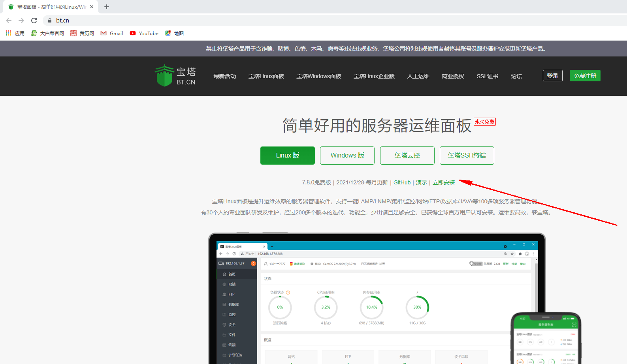The width and height of the screenshot is (627, 364).
Task: Click the top warning notice banner
Action: point(314,49)
